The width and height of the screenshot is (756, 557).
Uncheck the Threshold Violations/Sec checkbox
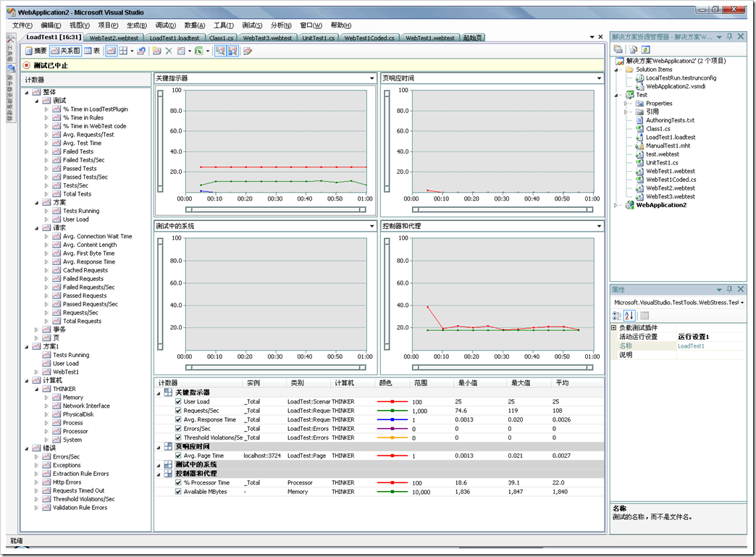tap(178, 437)
